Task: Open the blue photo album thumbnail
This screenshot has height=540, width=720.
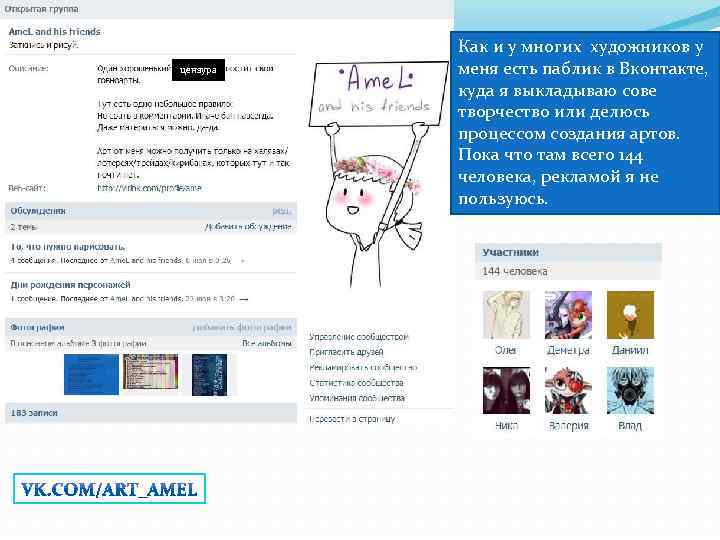Action: 91,374
